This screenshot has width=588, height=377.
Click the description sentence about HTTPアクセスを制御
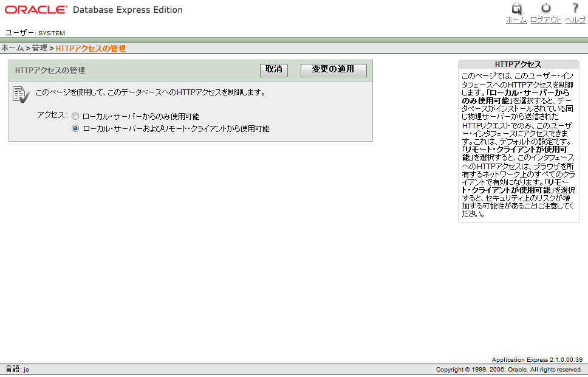[151, 92]
